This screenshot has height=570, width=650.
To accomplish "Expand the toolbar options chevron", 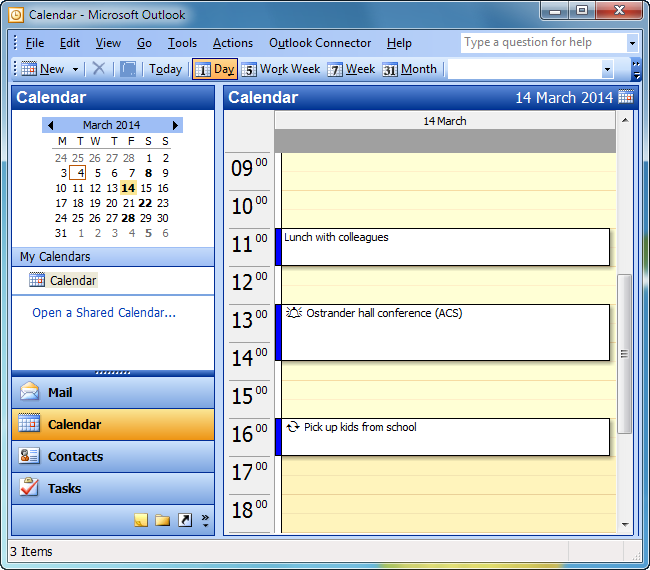I will 636,69.
